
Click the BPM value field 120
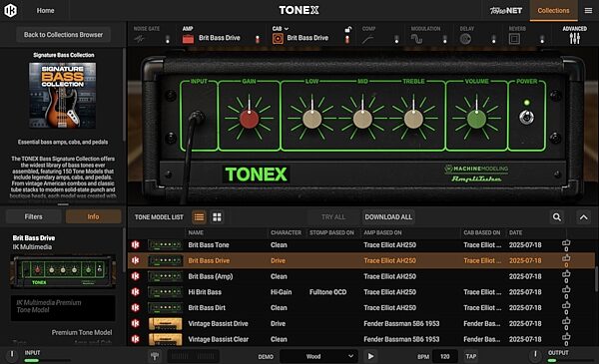pyautogui.click(x=444, y=356)
